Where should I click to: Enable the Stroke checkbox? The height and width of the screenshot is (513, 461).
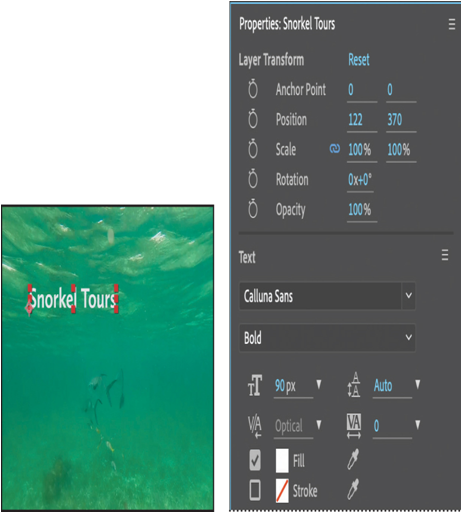pos(255,490)
